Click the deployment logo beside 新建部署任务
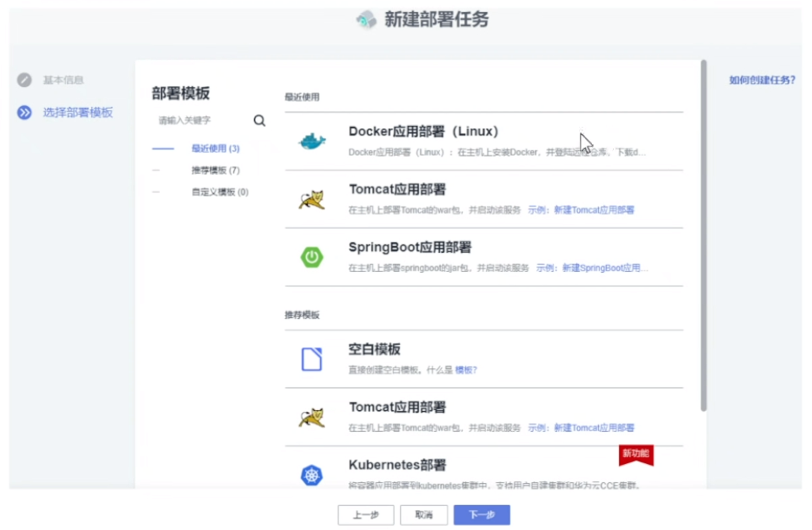The width and height of the screenshot is (812, 530). [367, 20]
